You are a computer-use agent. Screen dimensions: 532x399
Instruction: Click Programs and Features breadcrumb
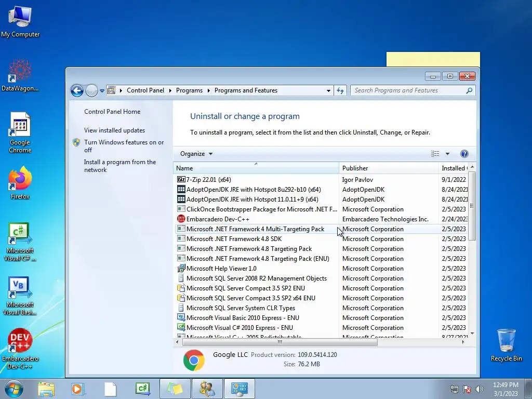tap(246, 90)
